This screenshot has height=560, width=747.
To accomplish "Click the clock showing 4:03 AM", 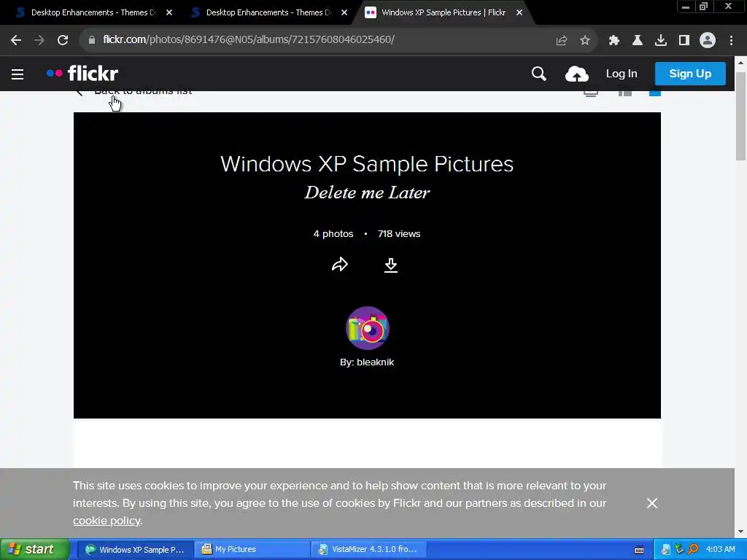I will (720, 549).
